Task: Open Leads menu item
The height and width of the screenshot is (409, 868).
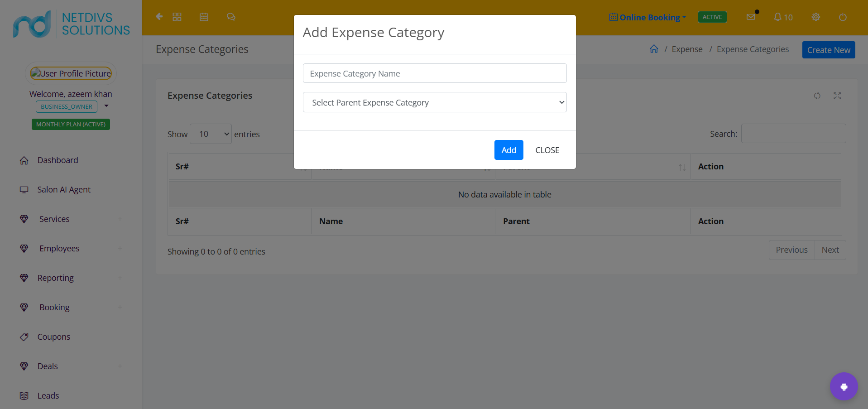Action: pyautogui.click(x=48, y=396)
